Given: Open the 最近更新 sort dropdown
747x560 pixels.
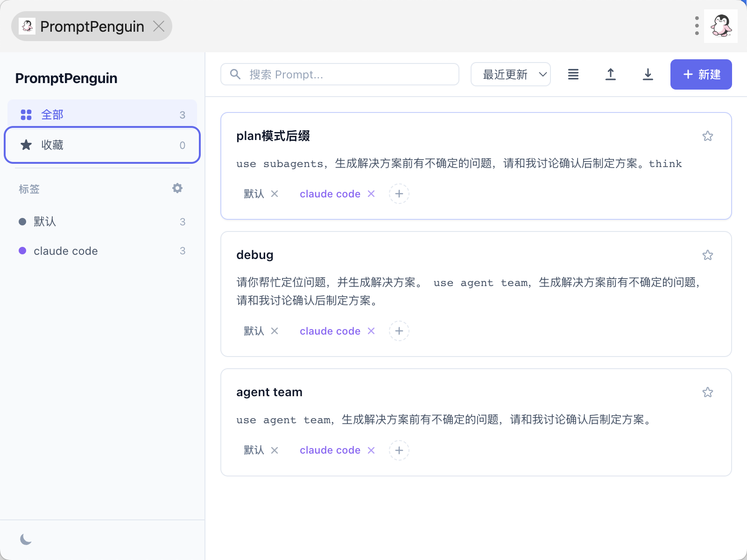Looking at the screenshot, I should tap(510, 74).
